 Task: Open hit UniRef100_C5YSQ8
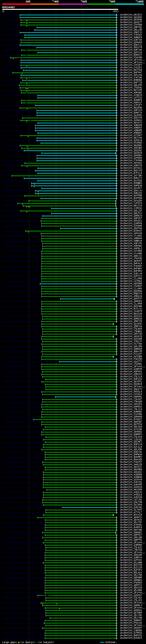[x=131, y=25]
